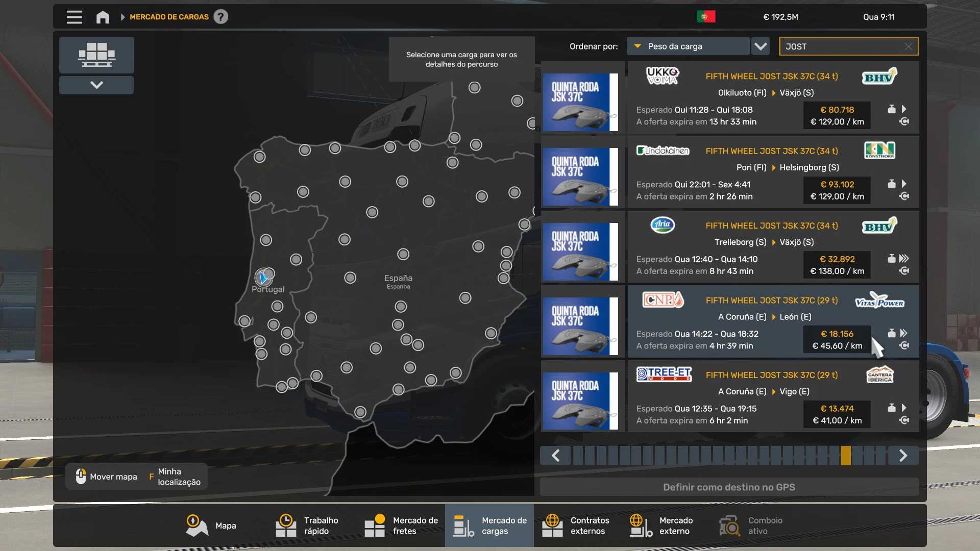Click the trailer depot icon button
Image resolution: width=980 pixels, height=551 pixels.
[96, 55]
